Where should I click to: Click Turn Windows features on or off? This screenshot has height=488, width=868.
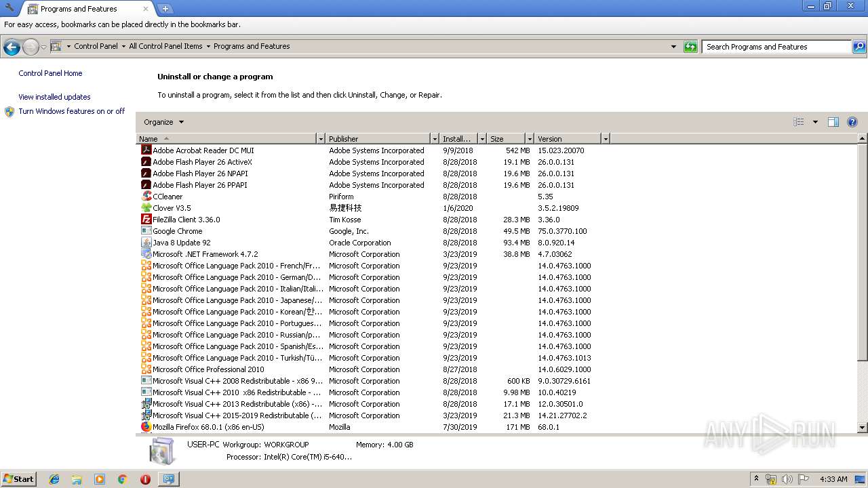(x=71, y=111)
